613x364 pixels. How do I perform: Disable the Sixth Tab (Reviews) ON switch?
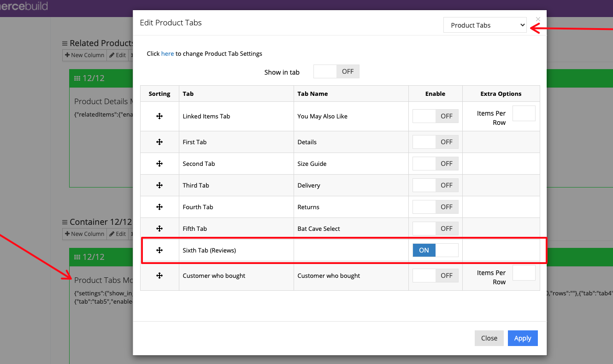435,250
